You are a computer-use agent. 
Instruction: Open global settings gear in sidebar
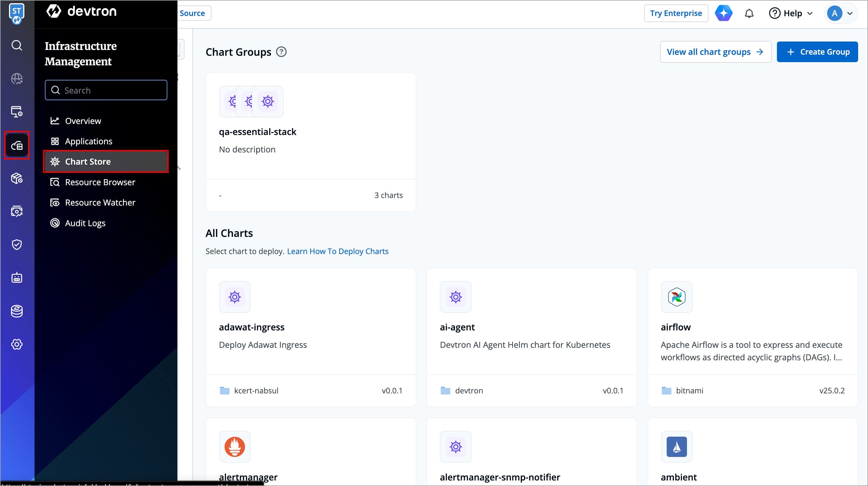(17, 344)
